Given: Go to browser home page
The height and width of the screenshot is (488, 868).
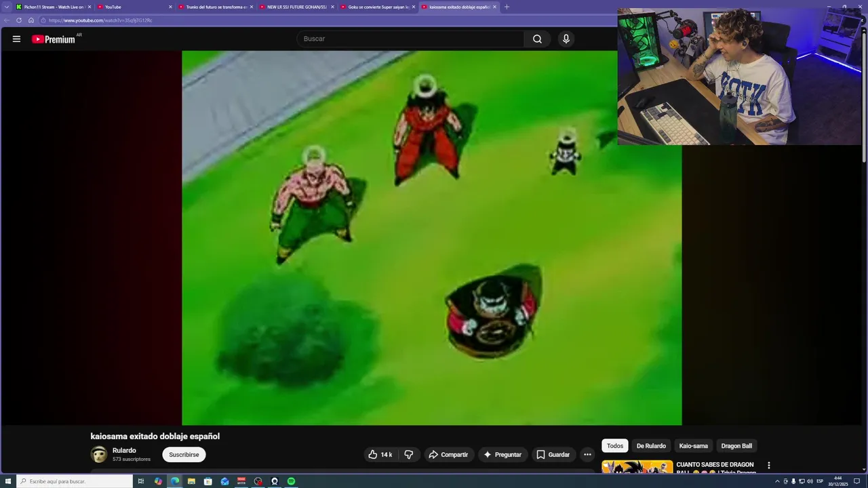Looking at the screenshot, I should [x=31, y=20].
